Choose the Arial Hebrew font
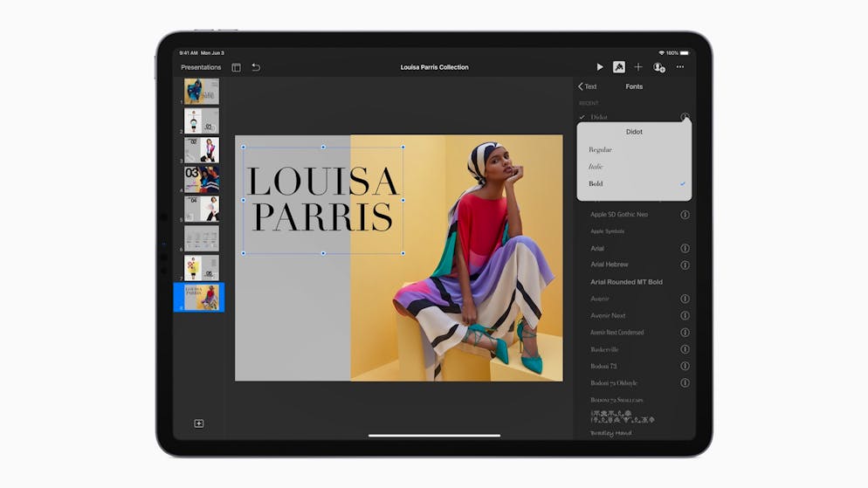The height and width of the screenshot is (488, 868). 610,265
